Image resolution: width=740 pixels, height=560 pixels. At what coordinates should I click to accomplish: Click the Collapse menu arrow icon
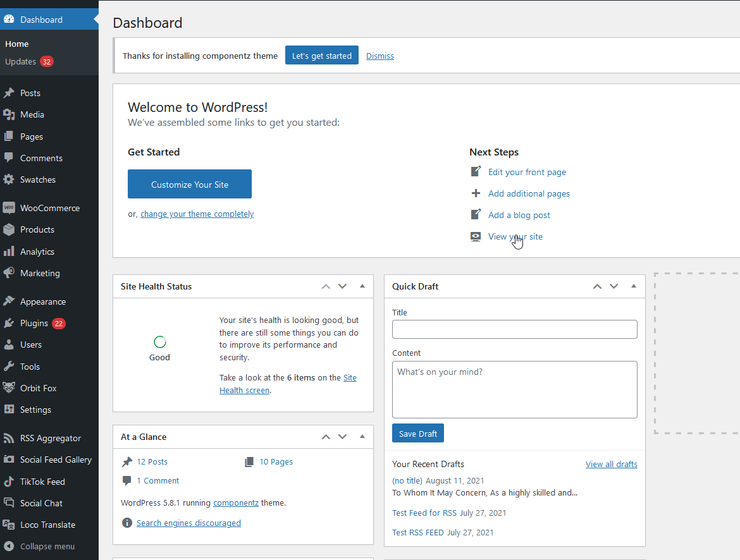coord(9,546)
